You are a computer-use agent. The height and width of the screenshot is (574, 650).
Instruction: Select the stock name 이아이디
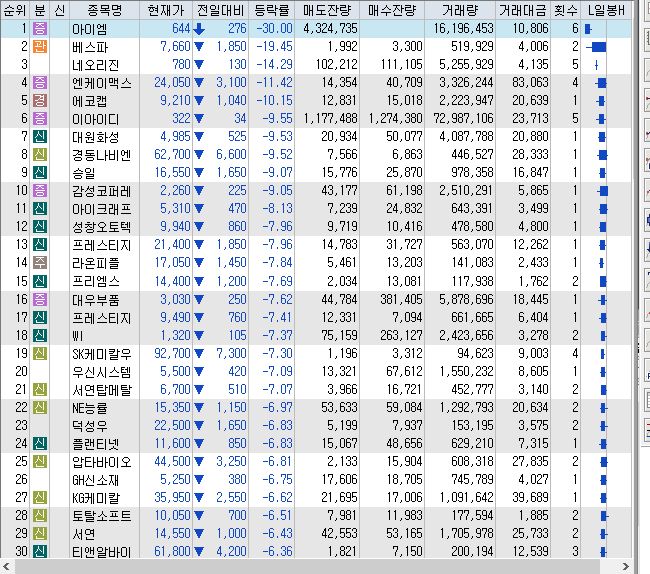point(95,119)
